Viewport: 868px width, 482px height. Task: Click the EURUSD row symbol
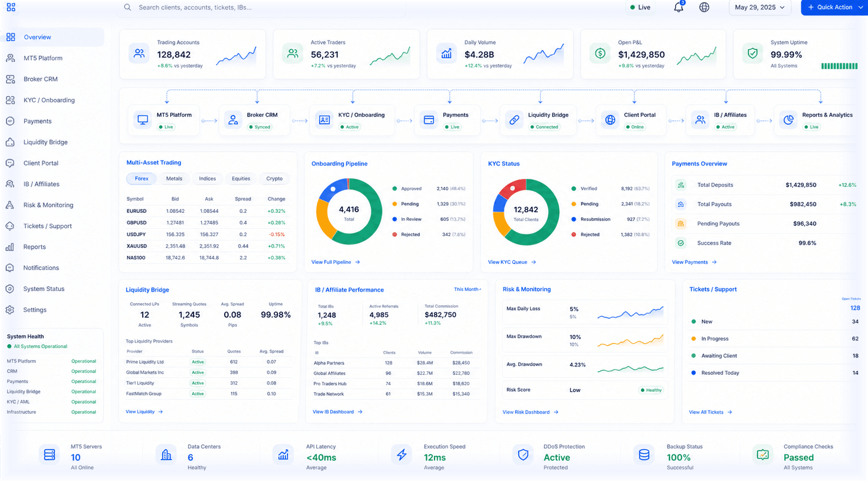136,211
